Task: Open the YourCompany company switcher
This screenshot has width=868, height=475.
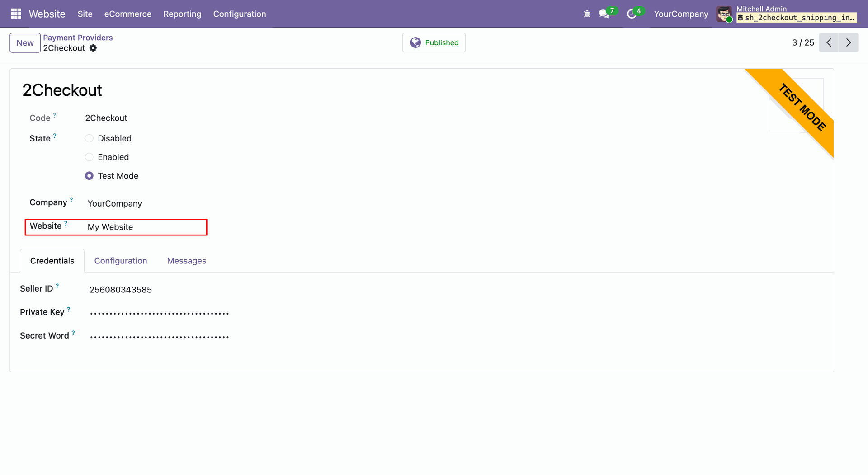Action: coord(681,14)
